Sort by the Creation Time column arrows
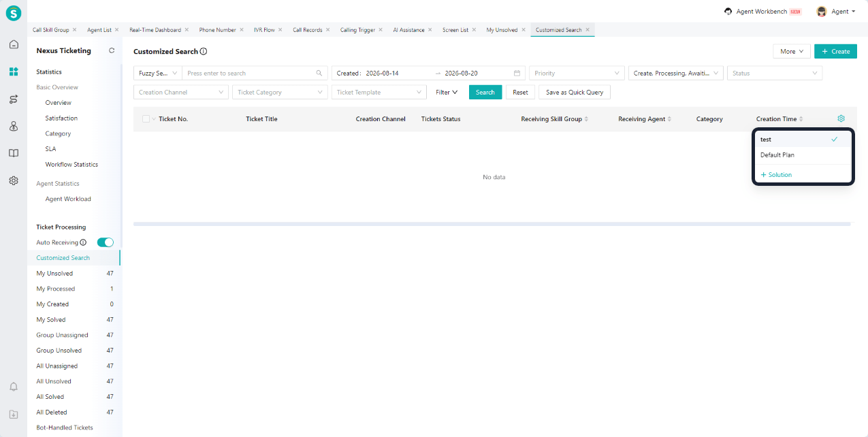The height and width of the screenshot is (437, 868). point(801,119)
